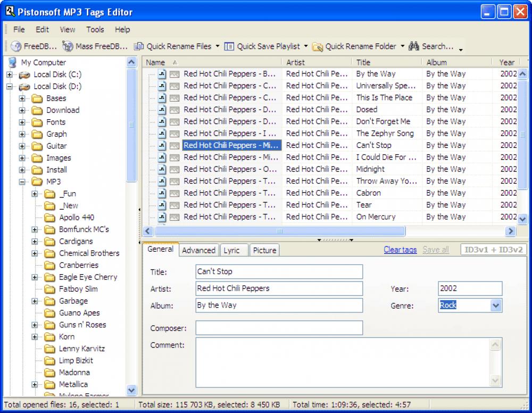The width and height of the screenshot is (532, 413).
Task: Open the Tools menu
Action: click(x=95, y=29)
